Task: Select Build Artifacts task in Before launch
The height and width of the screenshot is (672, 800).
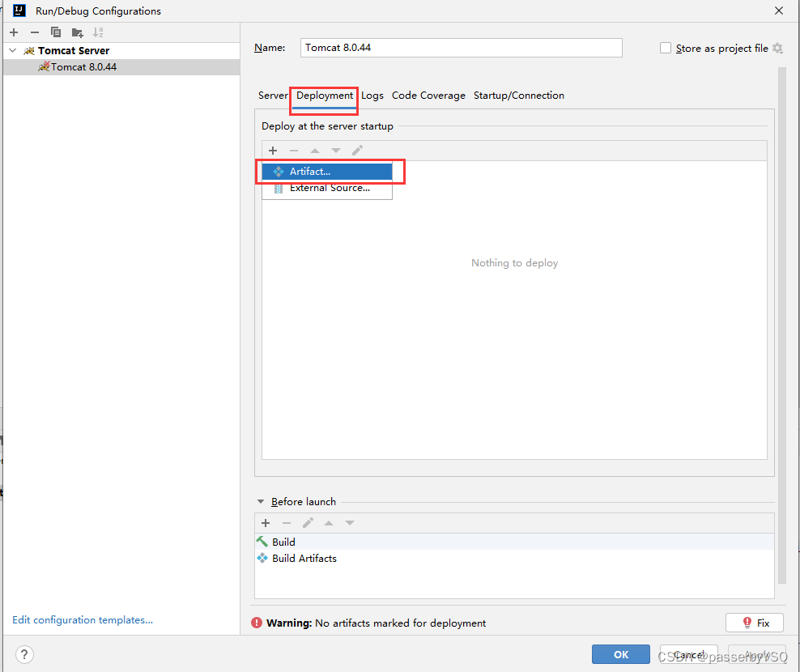Action: tap(514, 558)
